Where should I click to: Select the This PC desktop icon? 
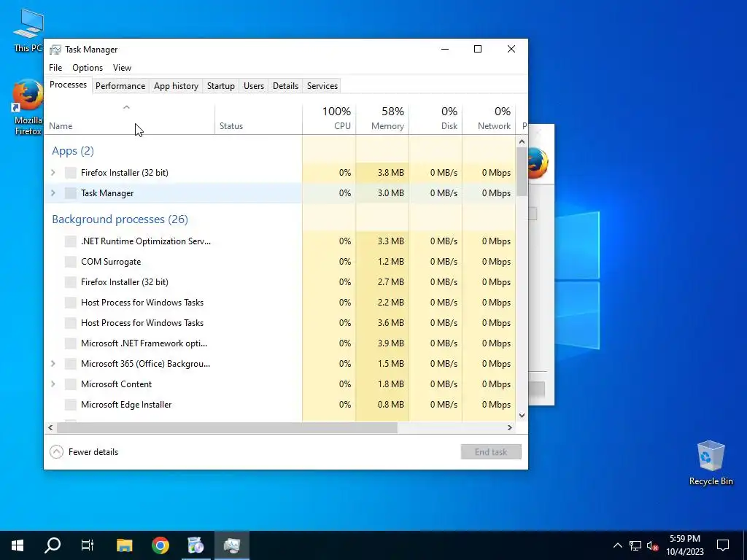point(28,31)
